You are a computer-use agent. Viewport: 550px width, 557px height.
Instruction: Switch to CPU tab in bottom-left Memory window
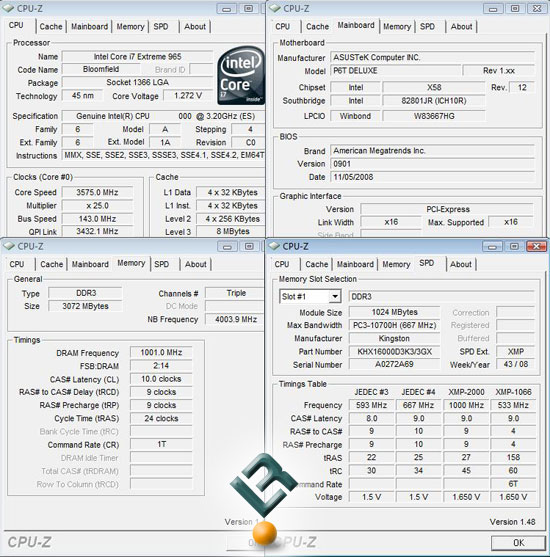tap(17, 264)
